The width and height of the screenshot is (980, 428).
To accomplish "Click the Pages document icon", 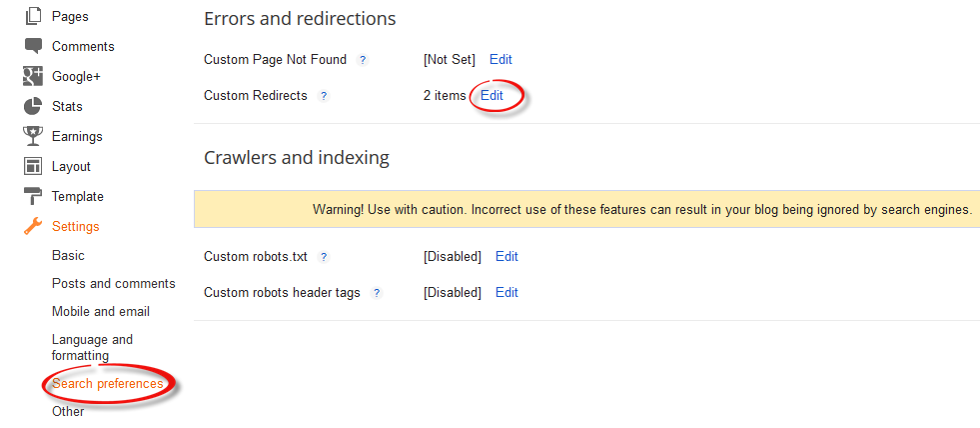I will tap(33, 17).
